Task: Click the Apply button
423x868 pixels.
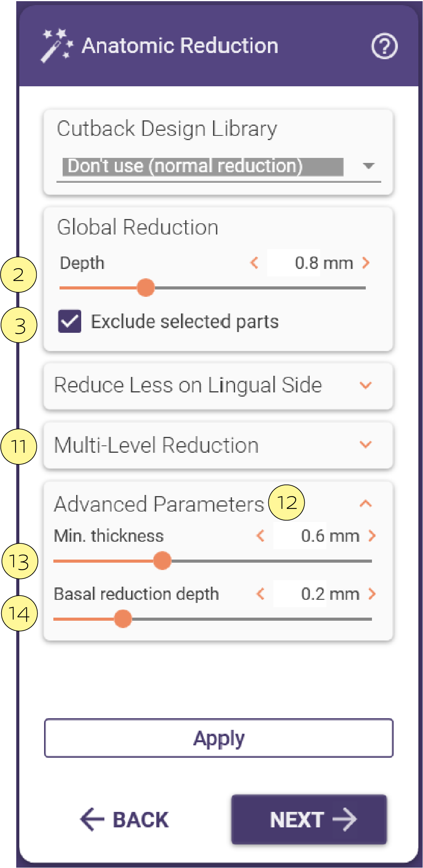Action: [x=219, y=738]
